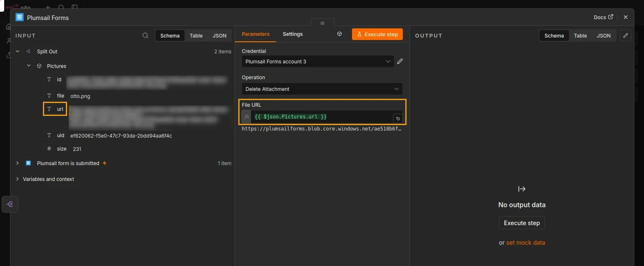Search the input data with magnifier icon
Image resolution: width=644 pixels, height=266 pixels.
tap(145, 35)
